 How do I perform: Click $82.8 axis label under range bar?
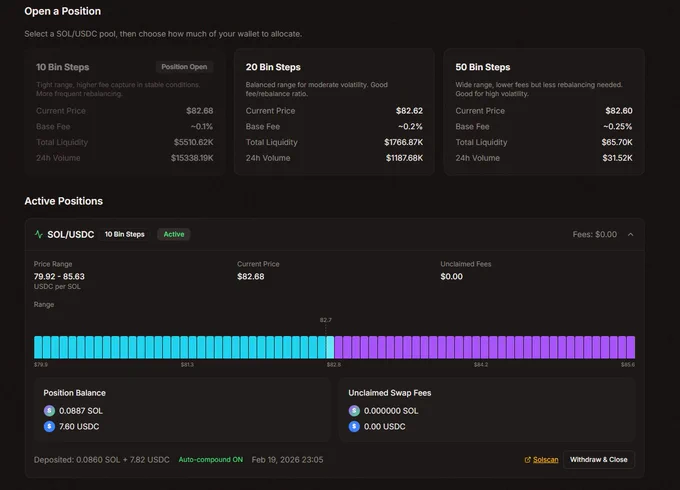(x=333, y=365)
